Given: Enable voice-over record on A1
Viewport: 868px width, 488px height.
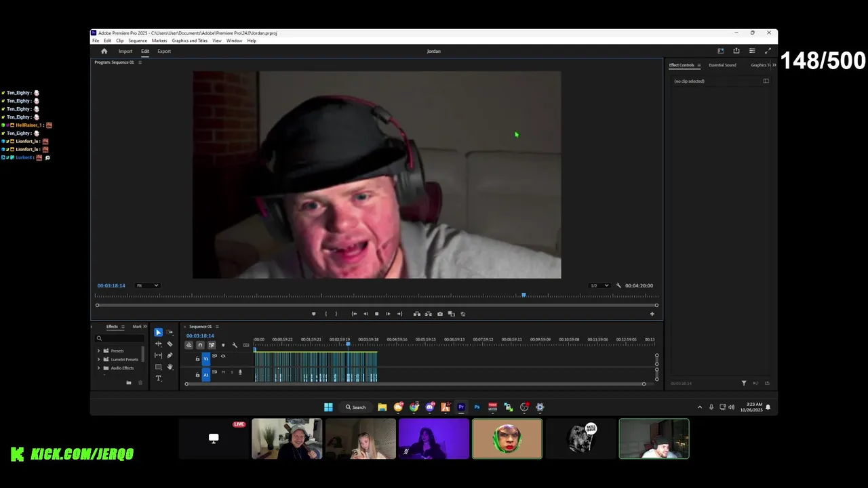Looking at the screenshot, I should (x=240, y=372).
